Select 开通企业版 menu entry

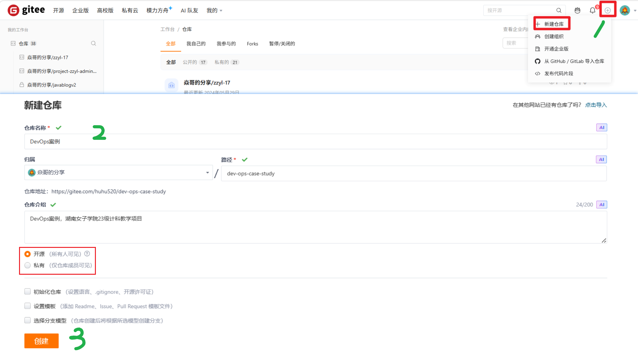[x=556, y=49]
